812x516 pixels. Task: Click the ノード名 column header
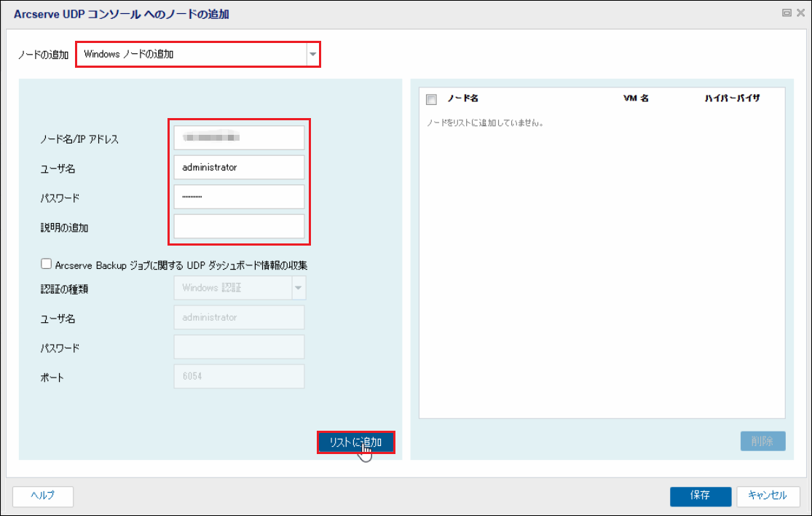tap(462, 98)
